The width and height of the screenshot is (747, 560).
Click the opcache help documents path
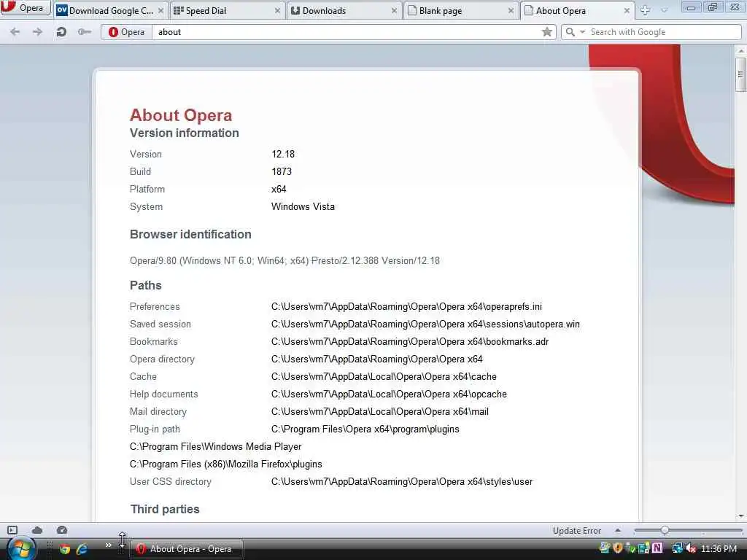389,394
